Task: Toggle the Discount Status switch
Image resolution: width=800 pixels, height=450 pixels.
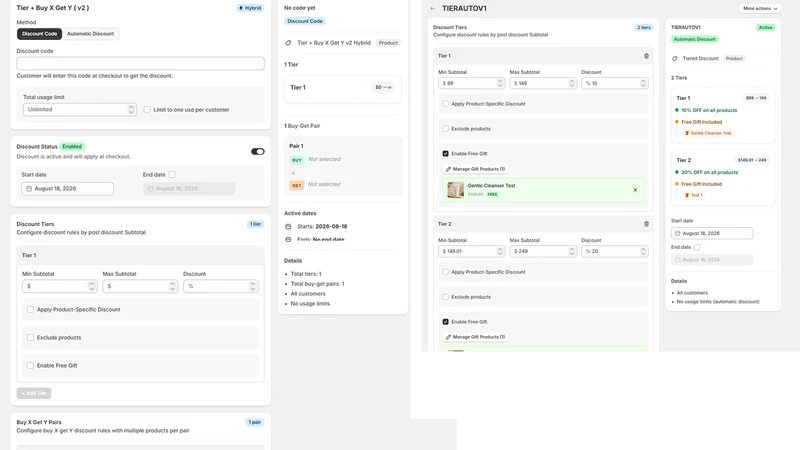Action: click(258, 152)
